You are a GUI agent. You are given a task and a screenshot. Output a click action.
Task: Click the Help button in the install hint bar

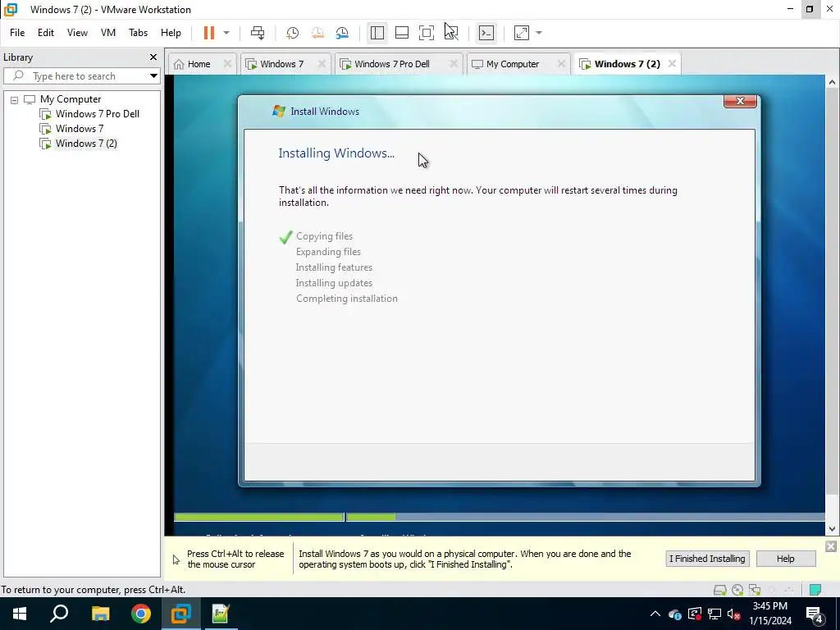point(785,559)
